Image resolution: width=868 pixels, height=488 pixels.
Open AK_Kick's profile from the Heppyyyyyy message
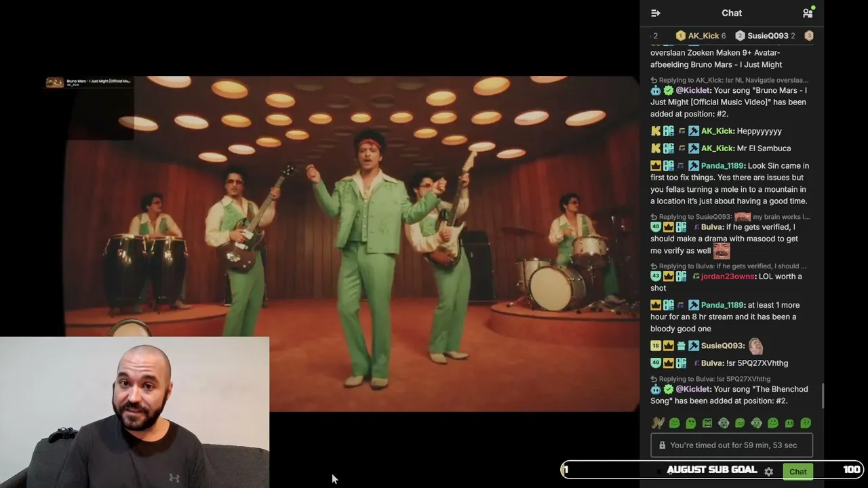[717, 131]
